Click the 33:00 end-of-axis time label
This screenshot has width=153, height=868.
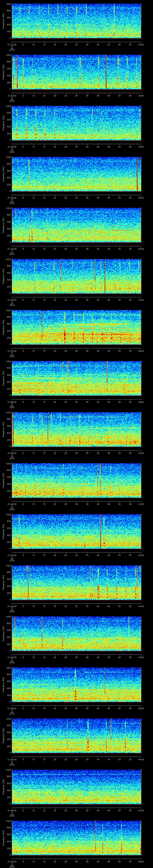click(141, 96)
